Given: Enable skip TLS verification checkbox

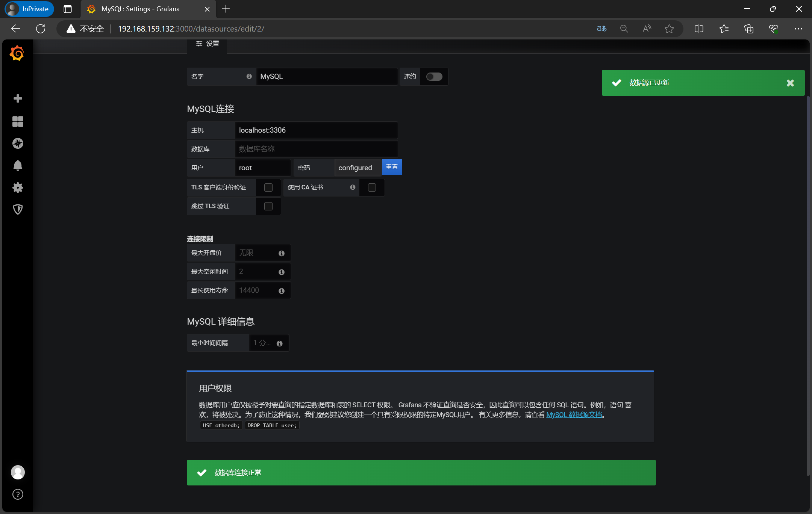Looking at the screenshot, I should pyautogui.click(x=268, y=206).
